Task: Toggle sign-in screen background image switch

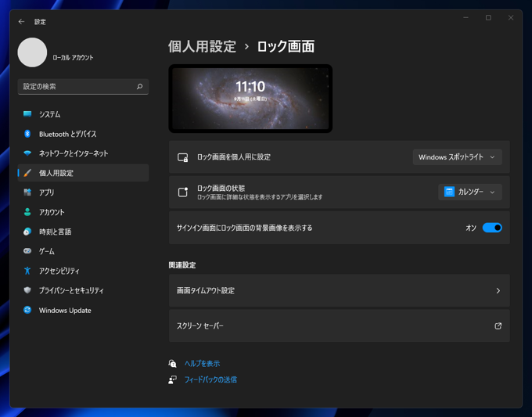Action: click(492, 228)
